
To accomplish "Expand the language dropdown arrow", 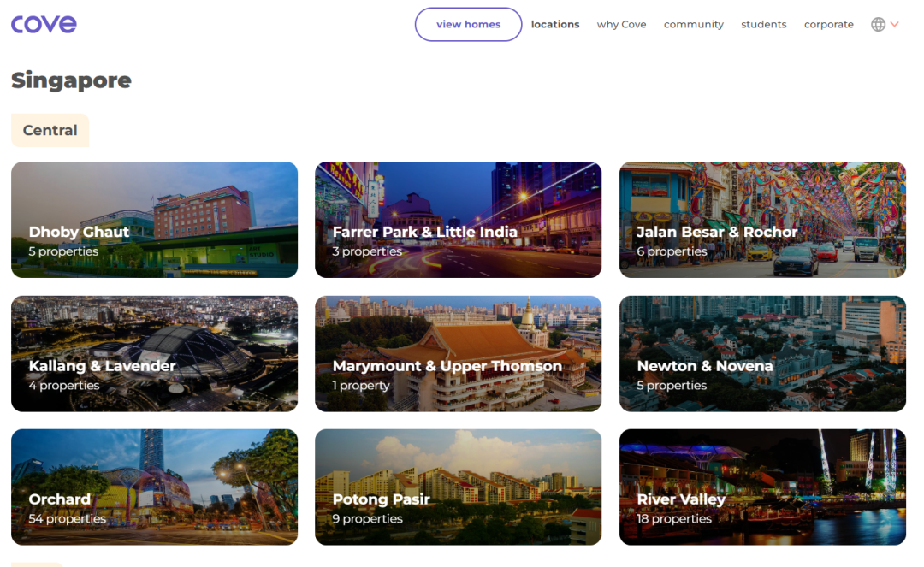I will tap(895, 25).
